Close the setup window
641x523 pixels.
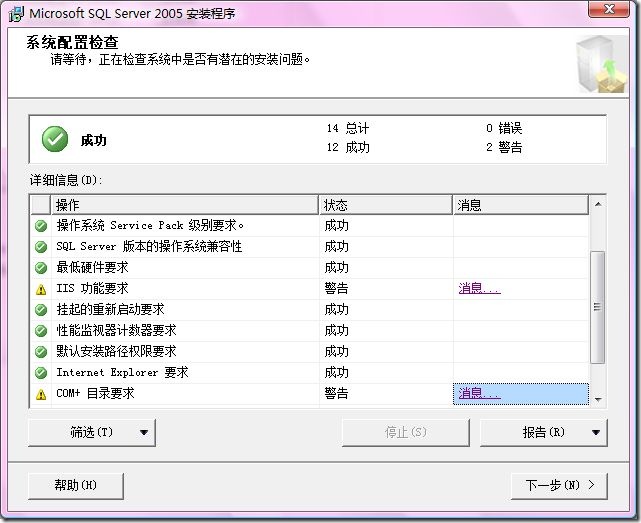pyautogui.click(x=609, y=9)
